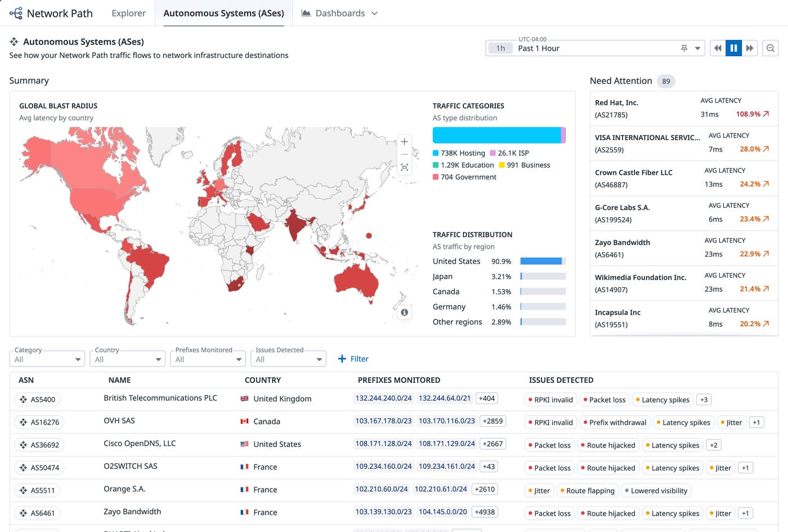788x532 pixels.
Task: Toggle the ISP legend entry
Action: (509, 153)
